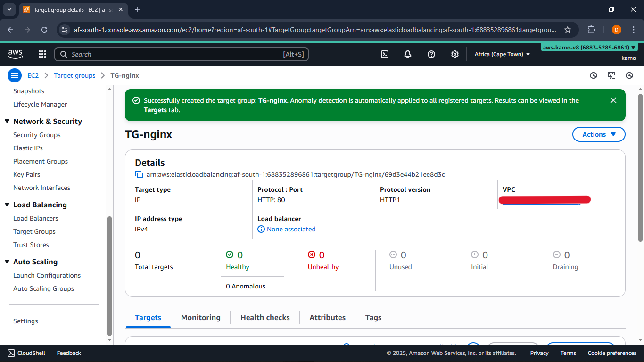This screenshot has height=362, width=644.
Task: Open the notifications bell
Action: click(x=408, y=54)
